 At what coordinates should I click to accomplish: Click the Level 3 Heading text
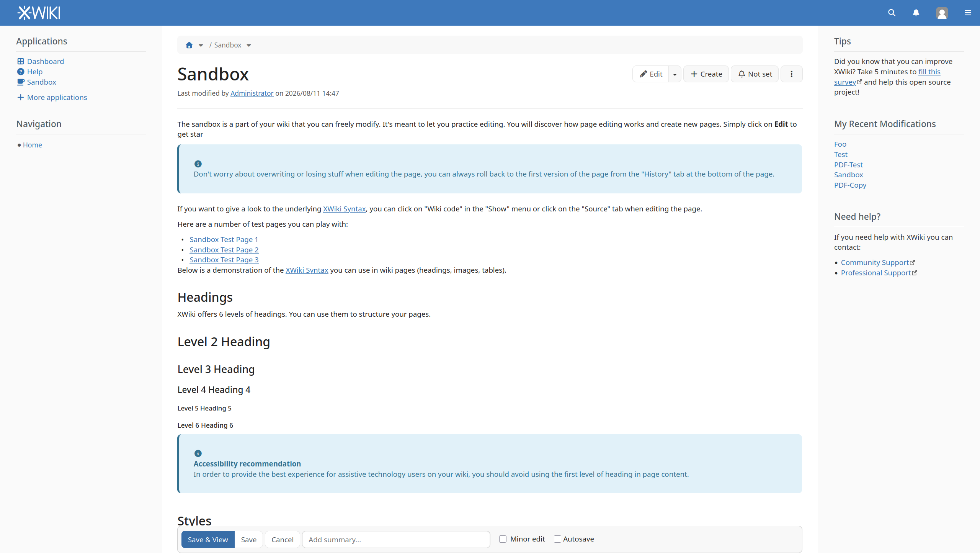click(x=216, y=369)
